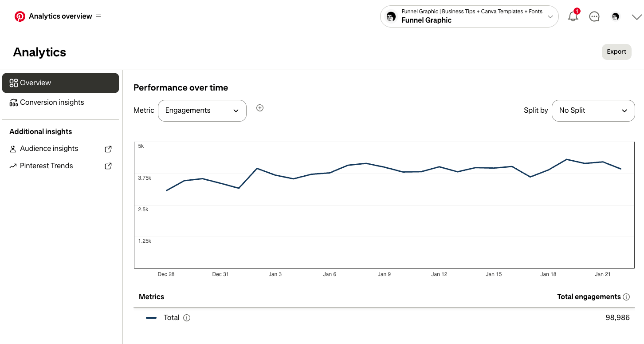The image size is (644, 344).
Task: Click the info icon next to Total
Action: click(187, 317)
